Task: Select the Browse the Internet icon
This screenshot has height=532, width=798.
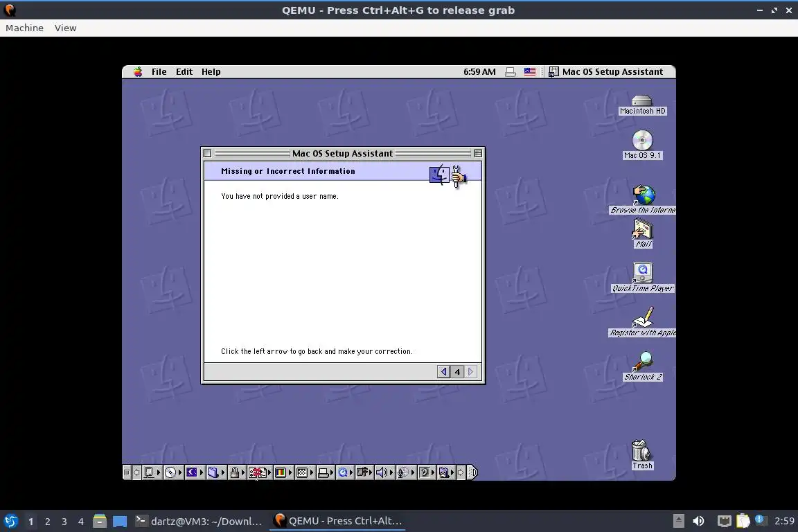Action: tap(644, 199)
